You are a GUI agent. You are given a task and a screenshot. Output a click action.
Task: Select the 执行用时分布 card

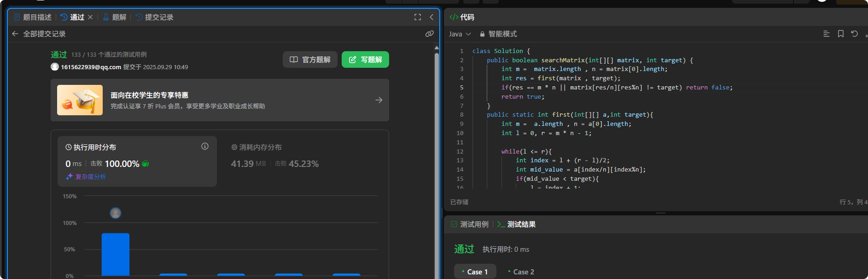click(x=137, y=161)
